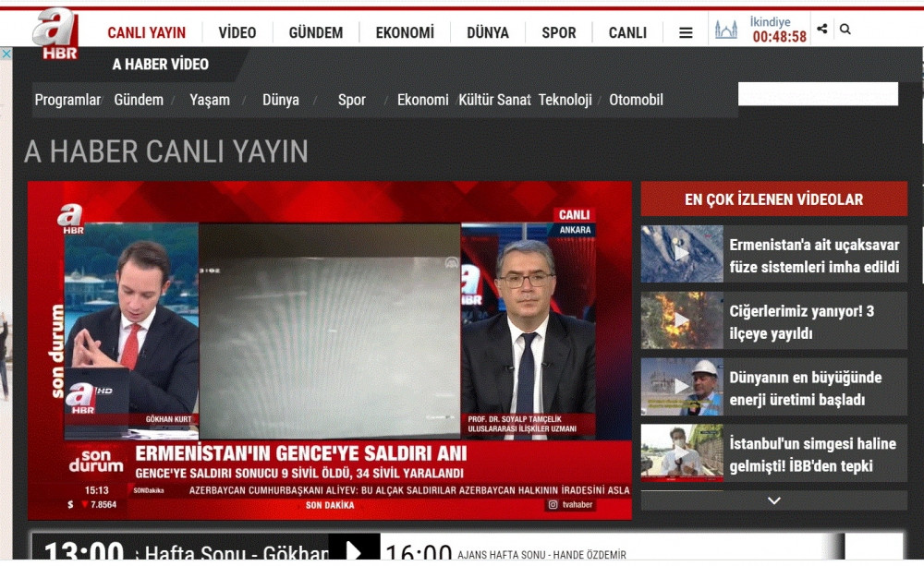The height and width of the screenshot is (566, 924).
Task: Switch to Programlar video category
Action: click(67, 100)
